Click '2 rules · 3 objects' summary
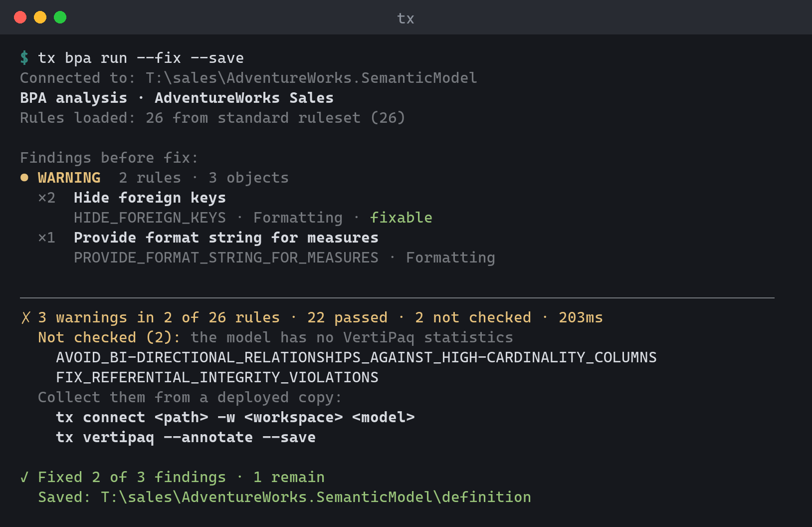 [x=203, y=178]
